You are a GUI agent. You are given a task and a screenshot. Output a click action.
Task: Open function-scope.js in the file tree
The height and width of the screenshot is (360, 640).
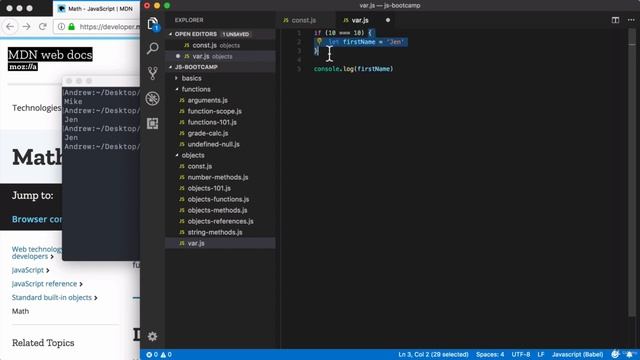coord(214,111)
